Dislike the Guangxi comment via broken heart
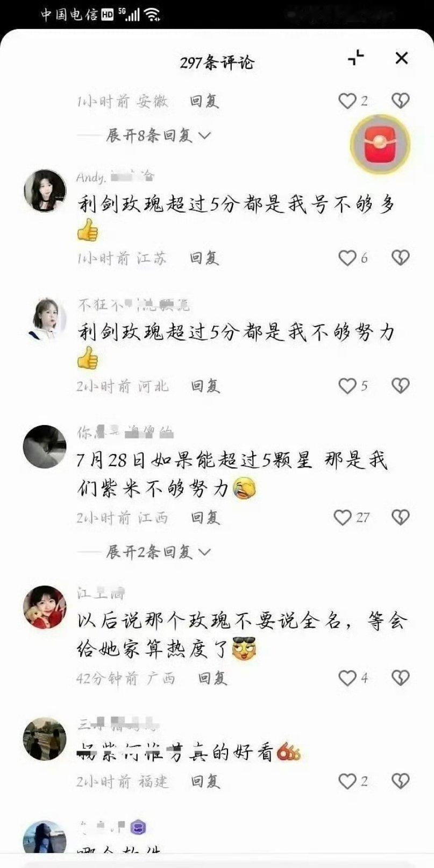 click(400, 678)
